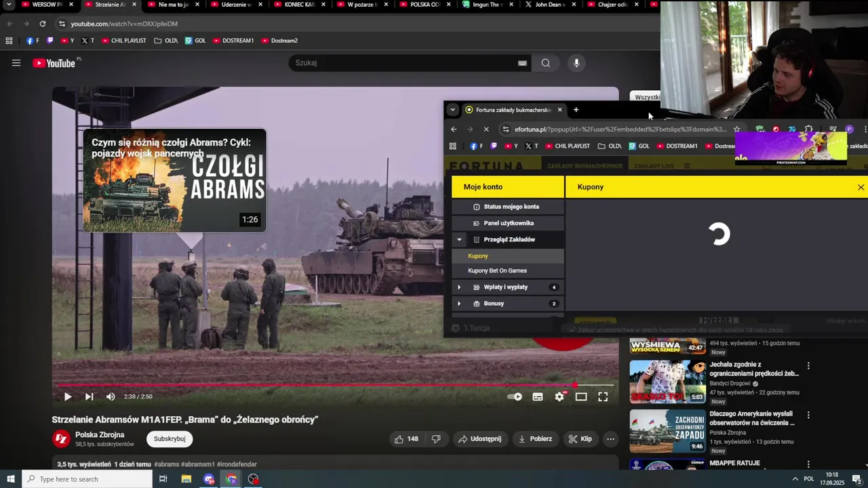This screenshot has width=868, height=488.
Task: Open the #abrams hashtag link
Action: click(167, 464)
